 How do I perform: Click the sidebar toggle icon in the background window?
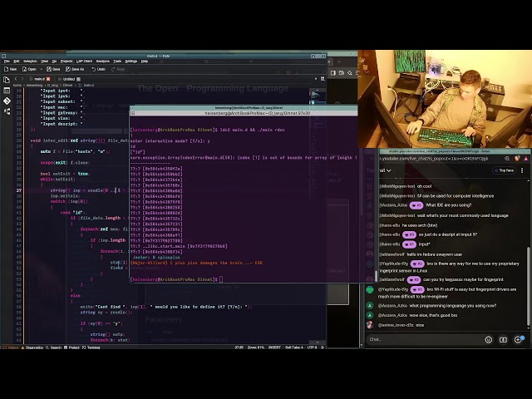[332, 73]
